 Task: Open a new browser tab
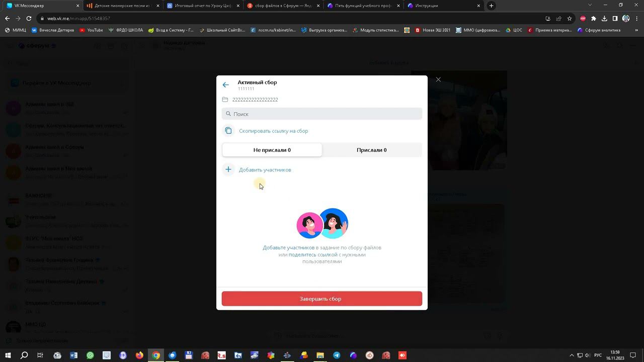pos(492,6)
